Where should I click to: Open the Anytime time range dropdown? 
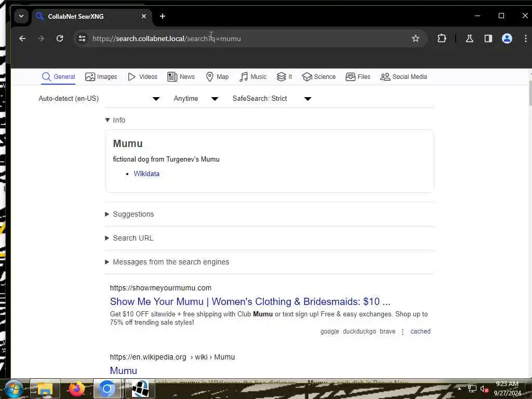pos(196,99)
